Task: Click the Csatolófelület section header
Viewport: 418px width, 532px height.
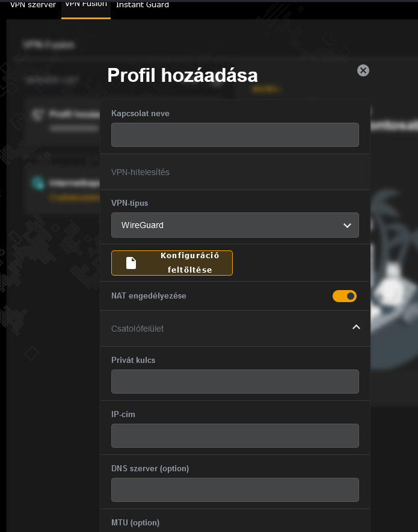Action: tap(235, 328)
